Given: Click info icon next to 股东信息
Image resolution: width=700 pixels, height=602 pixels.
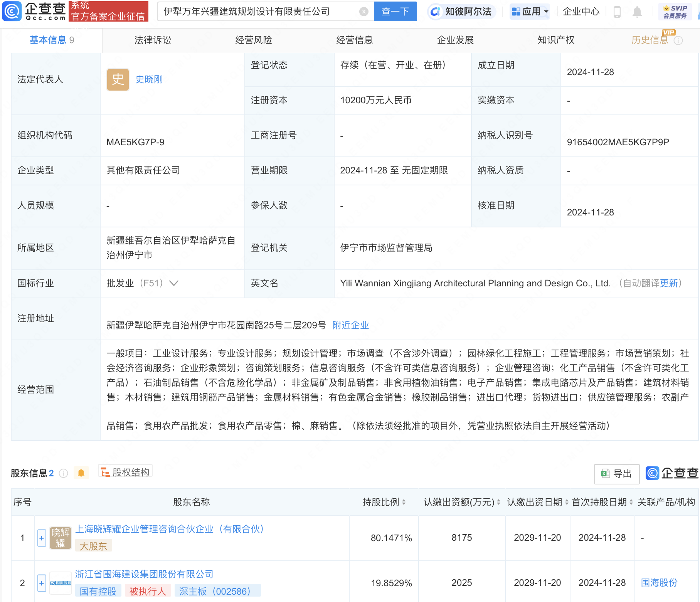Looking at the screenshot, I should (x=64, y=473).
